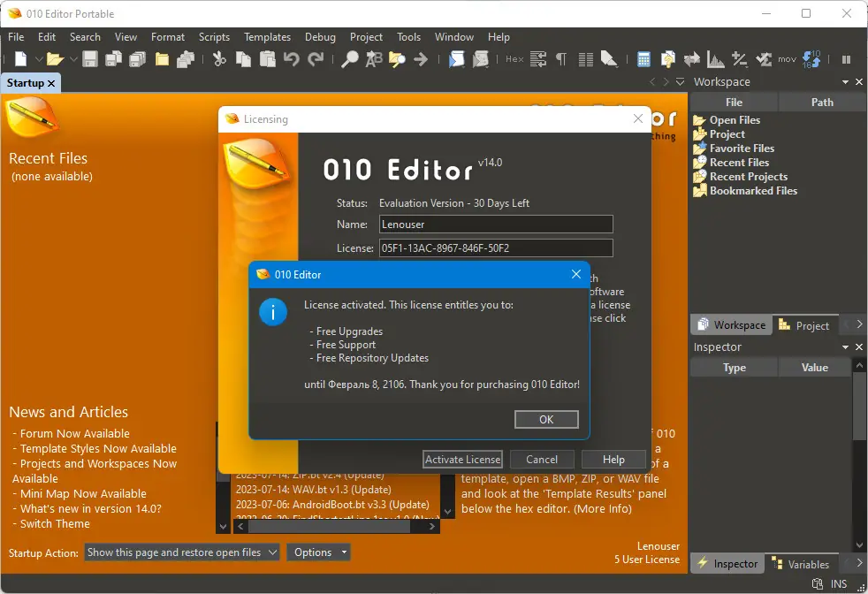The image size is (868, 594).
Task: Click the Hex edit-as toolbar item
Action: (514, 58)
